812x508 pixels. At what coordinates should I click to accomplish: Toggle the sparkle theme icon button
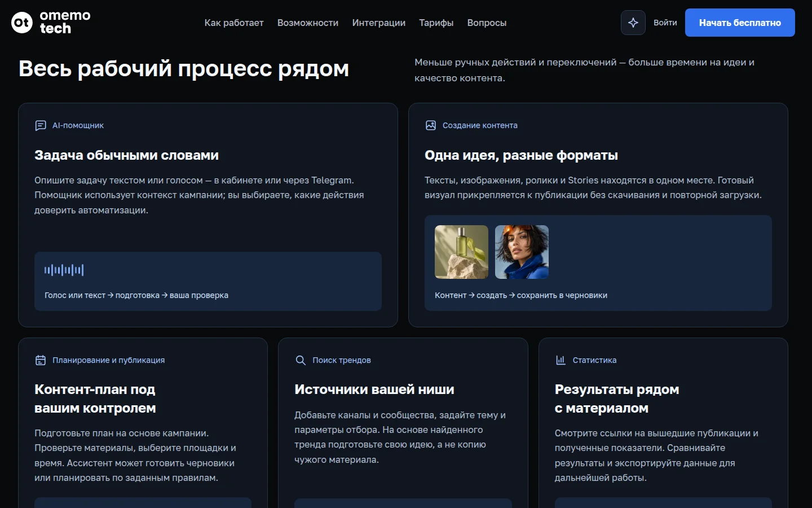(x=633, y=23)
